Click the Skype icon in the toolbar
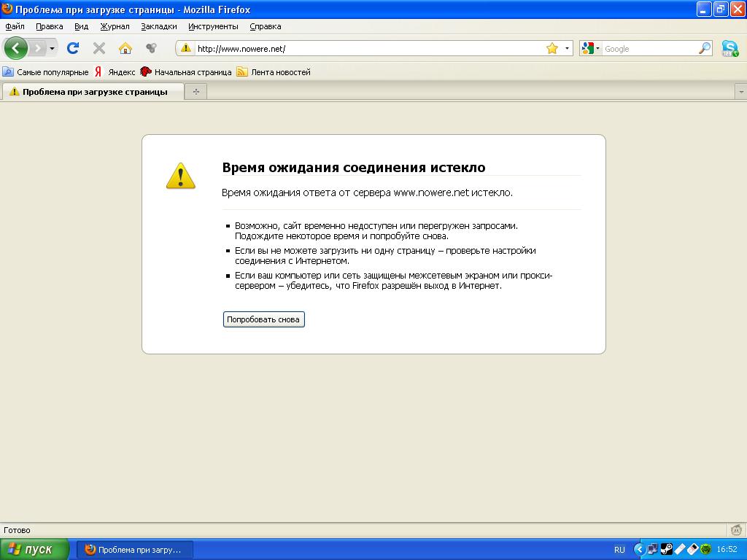This screenshot has height=560, width=747. point(729,49)
